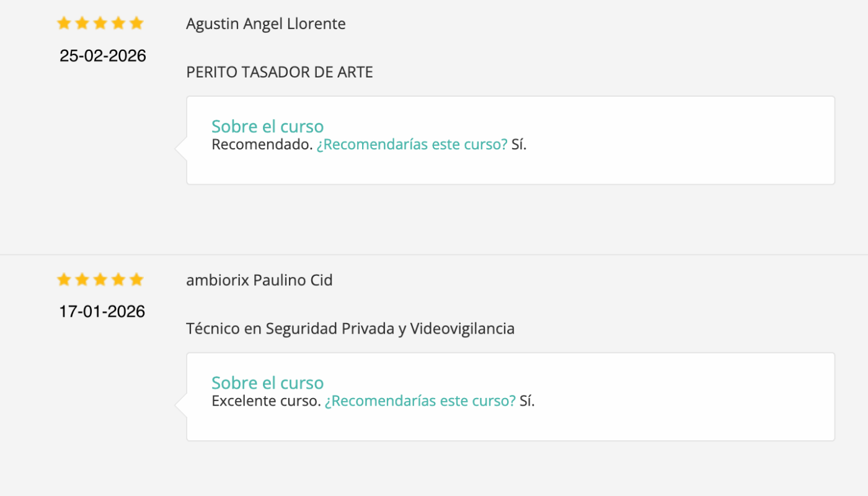Click the middle star of ambiorix's rating

point(100,280)
